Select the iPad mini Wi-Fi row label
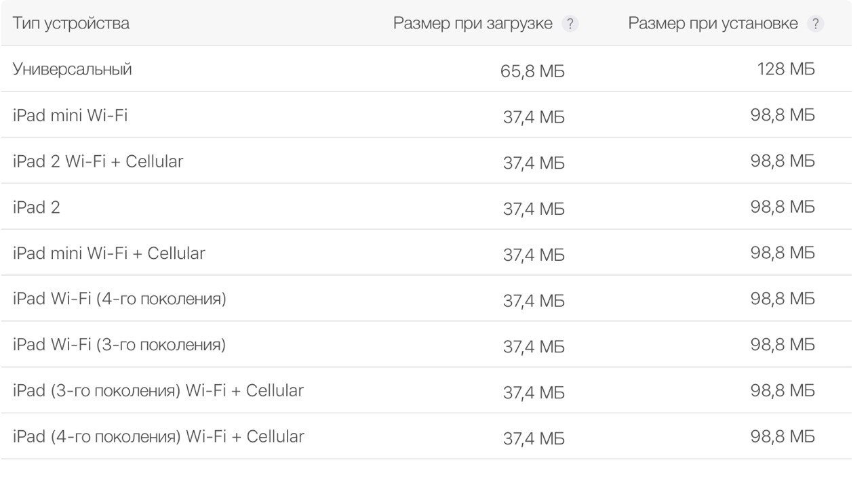 (70, 115)
